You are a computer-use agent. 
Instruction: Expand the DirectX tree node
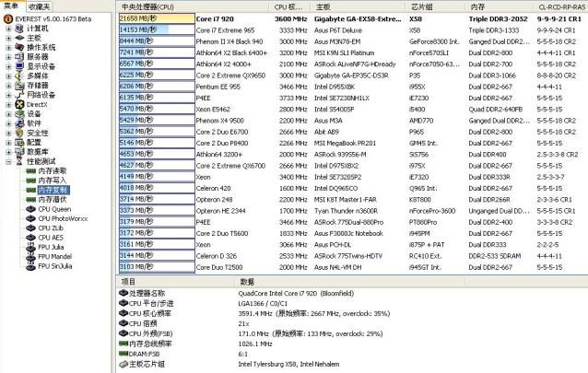click(x=7, y=104)
